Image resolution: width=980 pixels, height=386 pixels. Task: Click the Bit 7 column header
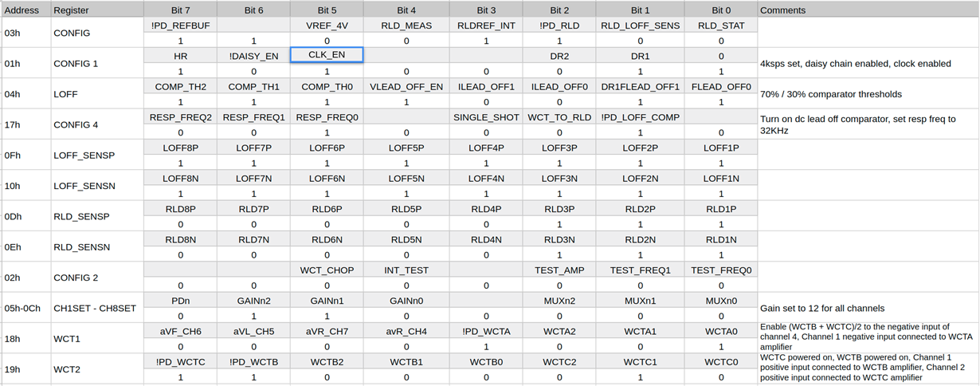tap(180, 10)
